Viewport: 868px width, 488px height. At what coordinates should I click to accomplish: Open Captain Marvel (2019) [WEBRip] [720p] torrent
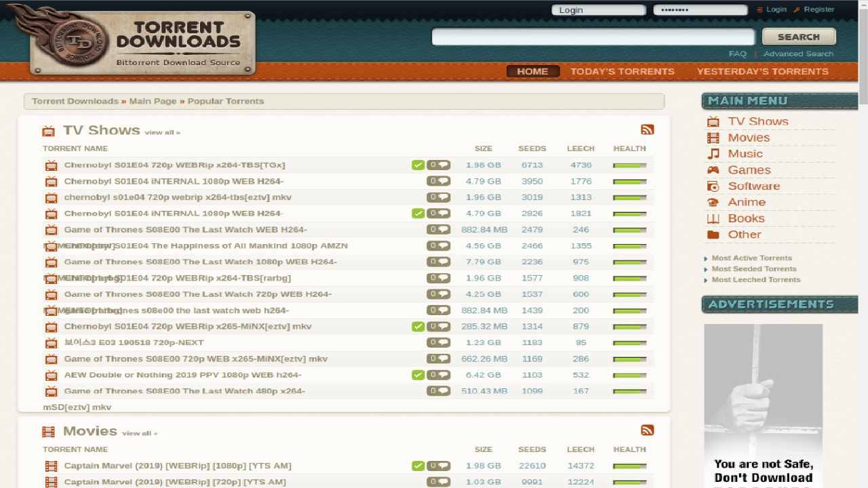175,482
